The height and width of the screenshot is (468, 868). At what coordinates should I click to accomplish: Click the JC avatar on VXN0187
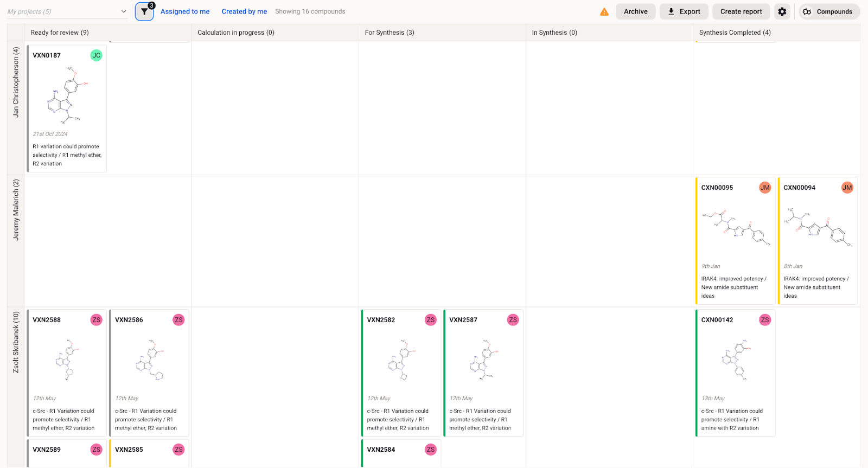[x=96, y=55]
